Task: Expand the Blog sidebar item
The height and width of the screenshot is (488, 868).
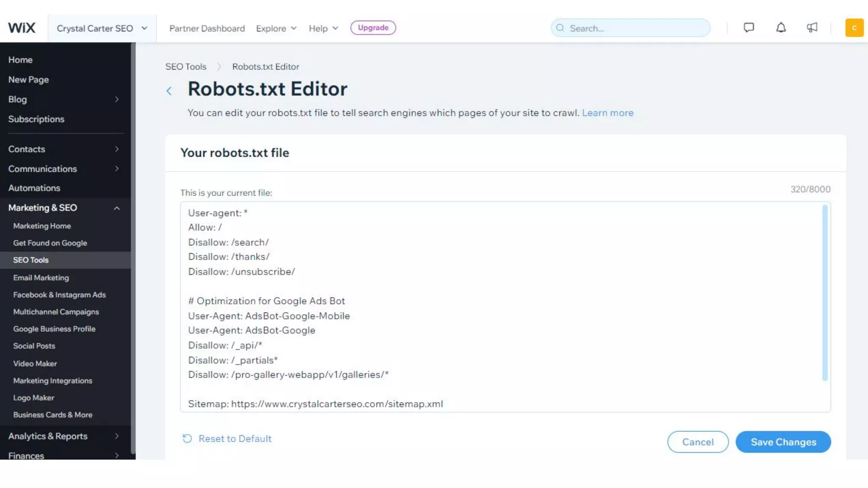Action: (x=117, y=99)
